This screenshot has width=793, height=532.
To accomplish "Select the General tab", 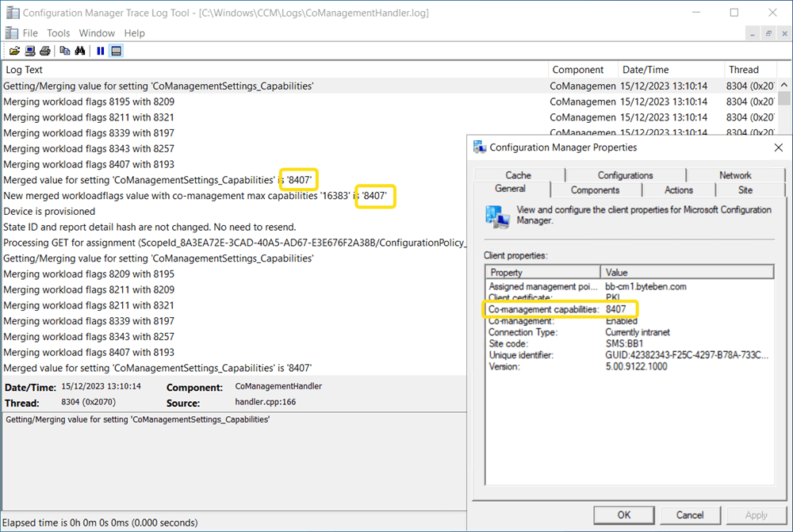I will coord(511,189).
